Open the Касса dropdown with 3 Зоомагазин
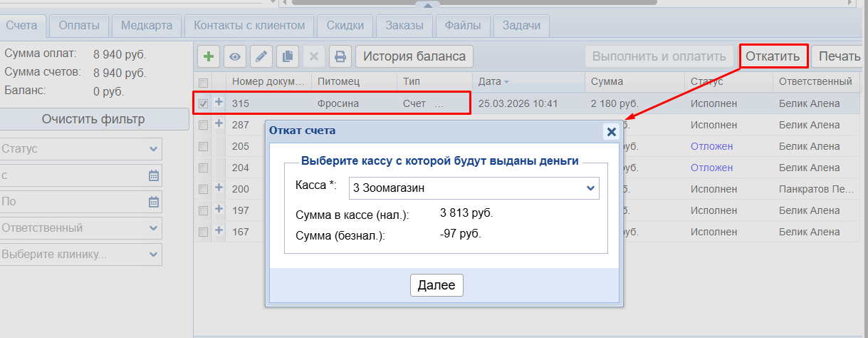Viewport: 868px width, 338px height. click(x=474, y=188)
